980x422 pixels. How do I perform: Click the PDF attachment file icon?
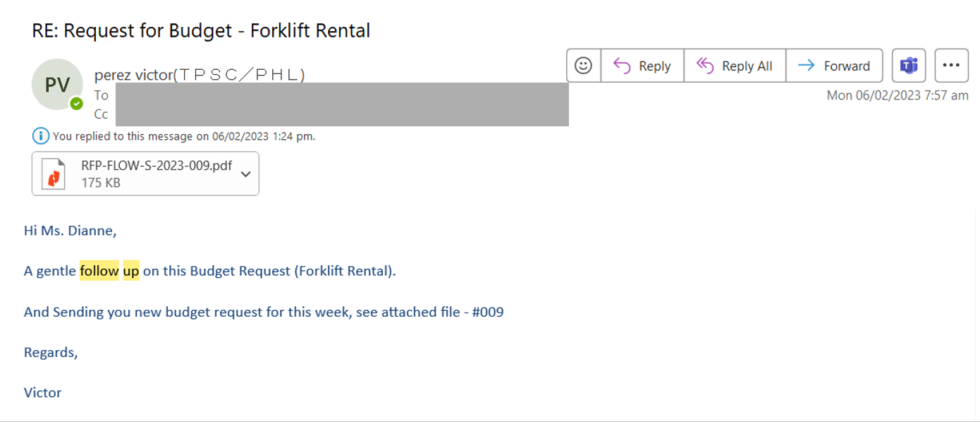point(54,174)
